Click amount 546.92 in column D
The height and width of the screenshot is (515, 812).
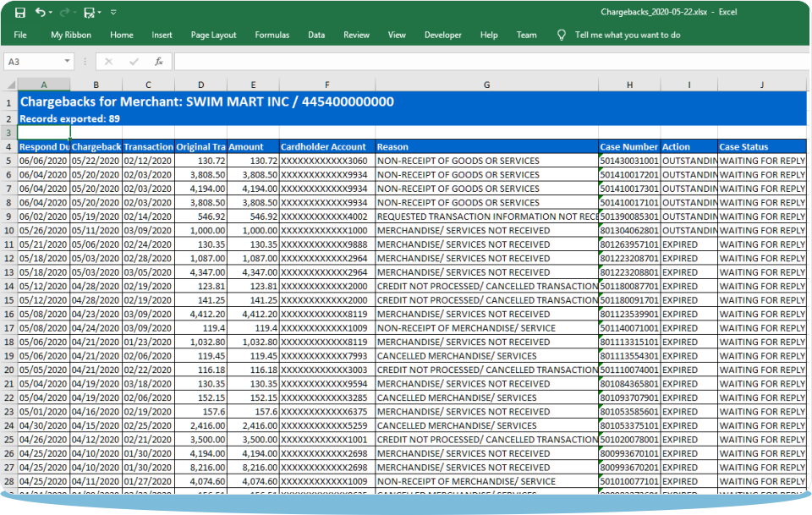[x=201, y=216]
